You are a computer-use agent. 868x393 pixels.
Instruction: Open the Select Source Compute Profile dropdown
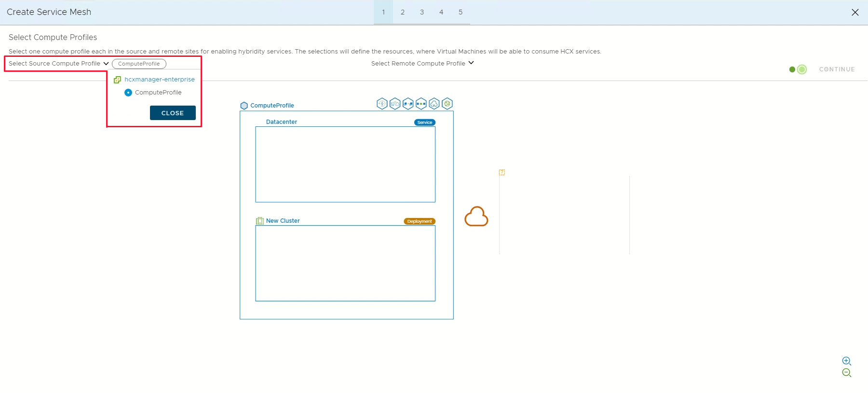click(58, 64)
